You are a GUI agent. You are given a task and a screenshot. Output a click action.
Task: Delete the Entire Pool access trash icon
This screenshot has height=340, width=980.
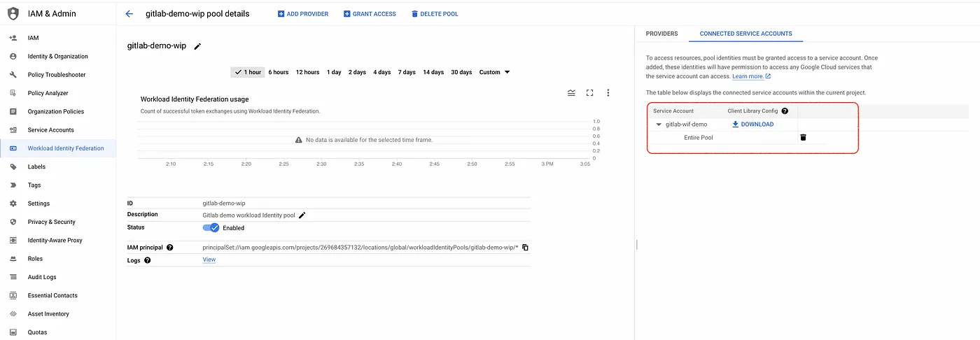coord(803,138)
